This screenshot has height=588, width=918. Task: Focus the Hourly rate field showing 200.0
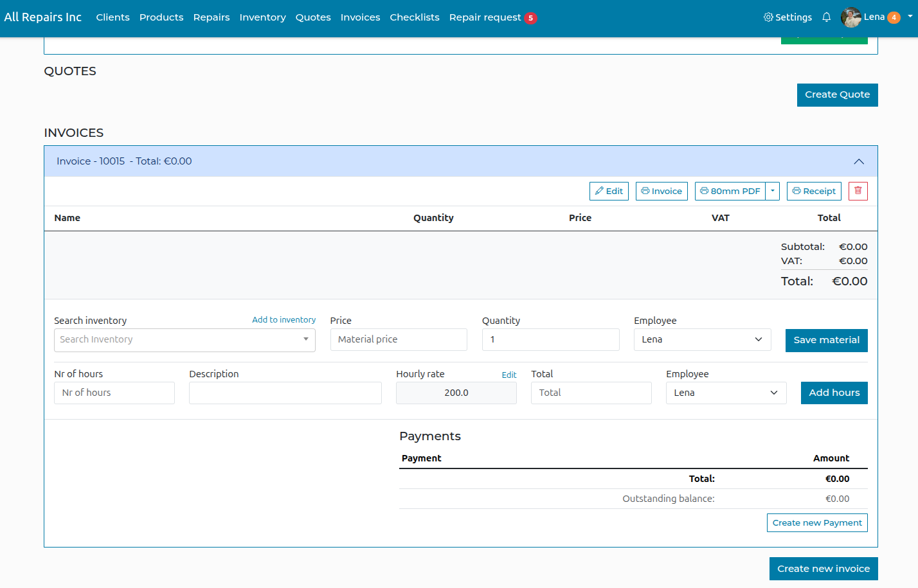point(456,393)
